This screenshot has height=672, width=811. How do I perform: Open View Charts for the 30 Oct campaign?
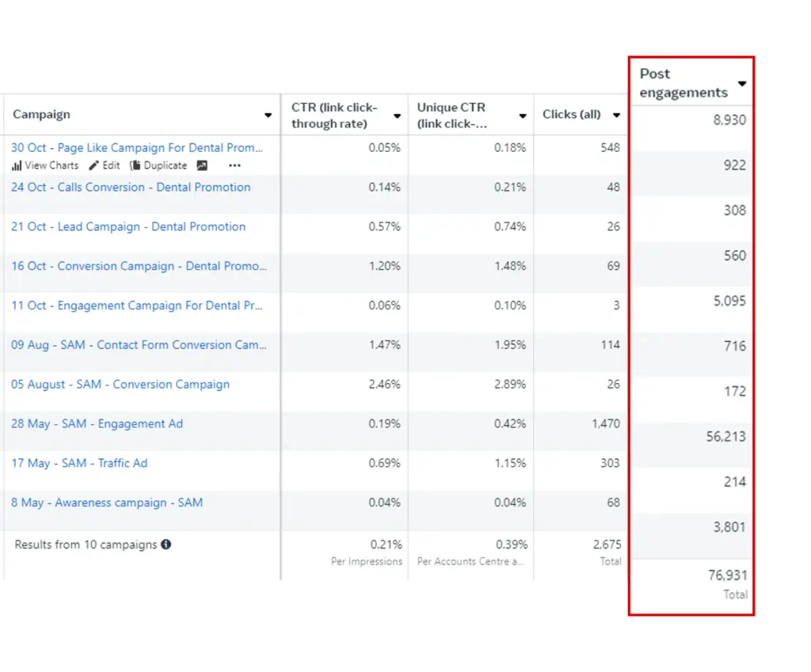45,165
